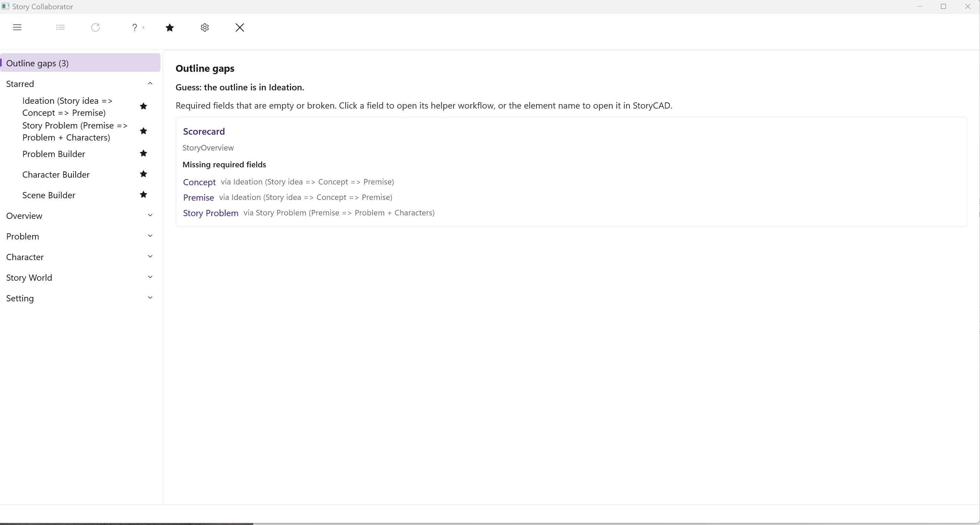
Task: Toggle the star next to Character Builder
Action: pos(143,174)
